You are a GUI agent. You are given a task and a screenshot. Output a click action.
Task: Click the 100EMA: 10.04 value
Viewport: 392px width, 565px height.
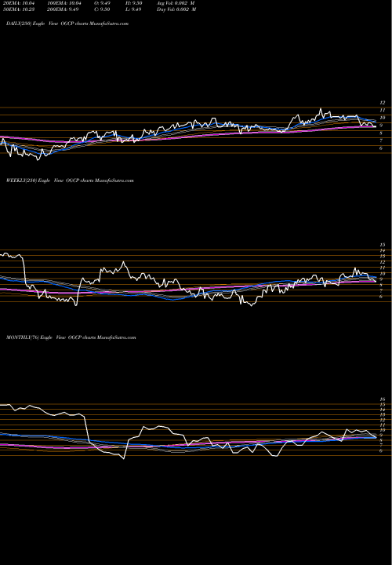click(x=64, y=3)
